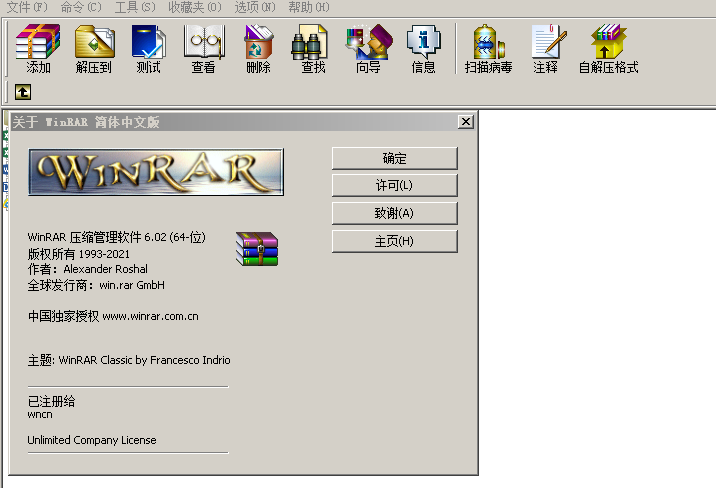
Task: Click the 解压到 (Extract To) toolbar icon
Action: click(x=94, y=48)
